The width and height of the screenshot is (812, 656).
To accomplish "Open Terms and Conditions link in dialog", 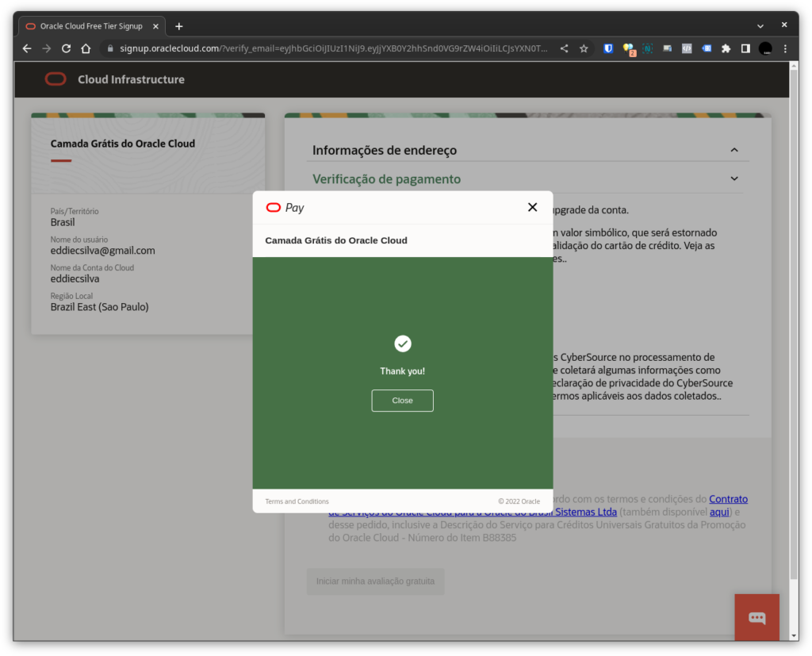I will click(x=297, y=501).
